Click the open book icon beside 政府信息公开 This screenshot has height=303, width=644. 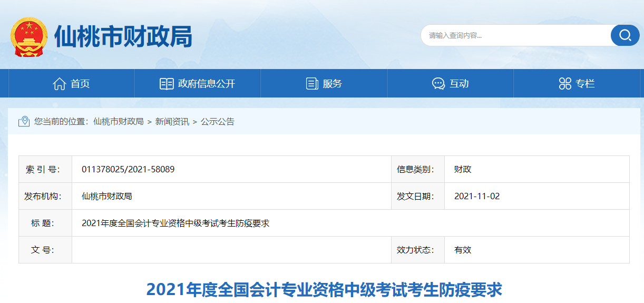pyautogui.click(x=167, y=84)
